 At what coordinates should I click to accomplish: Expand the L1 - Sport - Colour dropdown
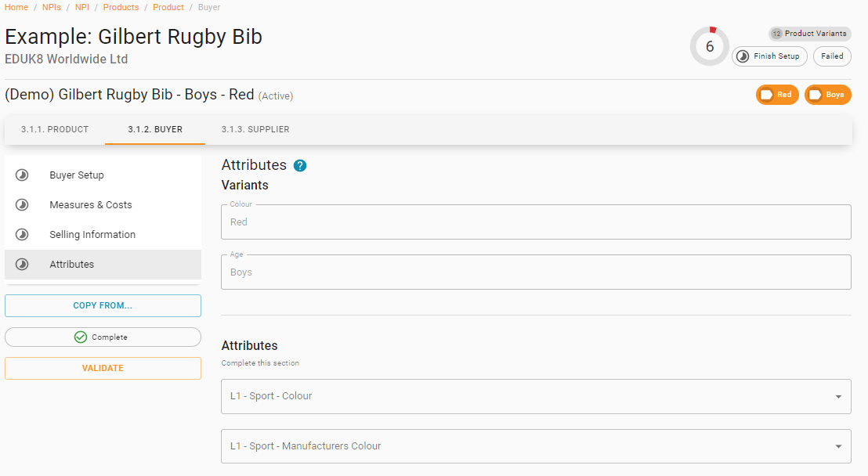[x=536, y=396]
